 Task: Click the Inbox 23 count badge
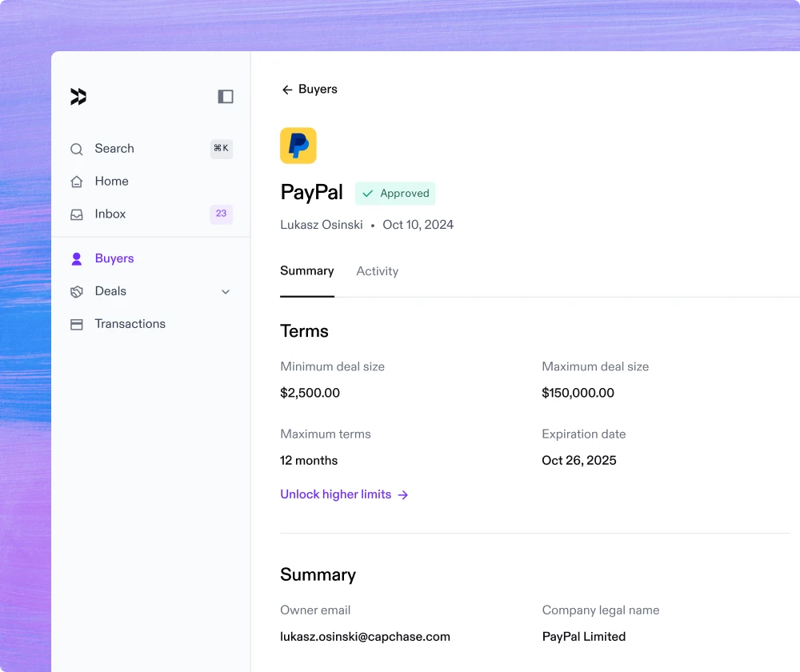222,214
